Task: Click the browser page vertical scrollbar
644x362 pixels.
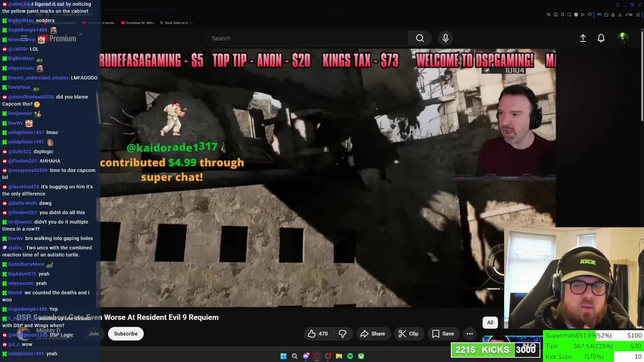Action: click(x=641, y=75)
